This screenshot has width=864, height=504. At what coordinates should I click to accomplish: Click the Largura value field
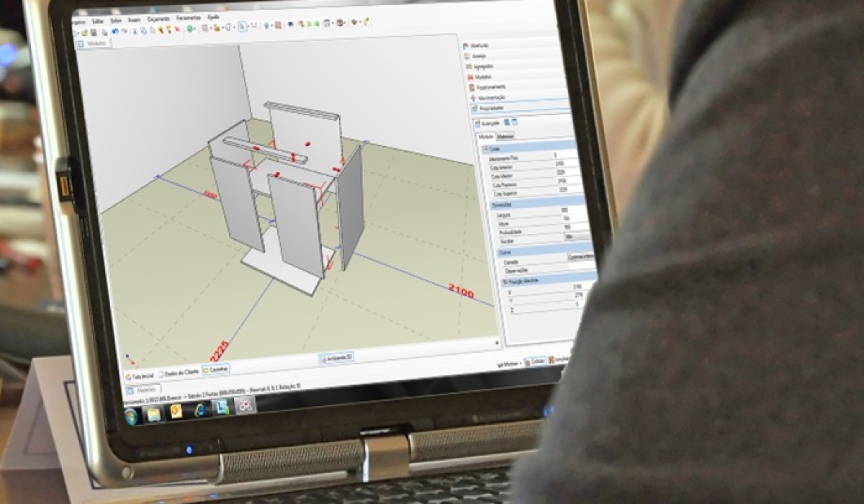click(x=574, y=210)
